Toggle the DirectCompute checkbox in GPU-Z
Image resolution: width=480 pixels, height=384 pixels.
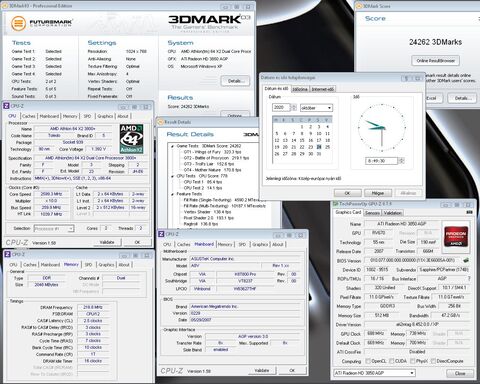(433, 361)
